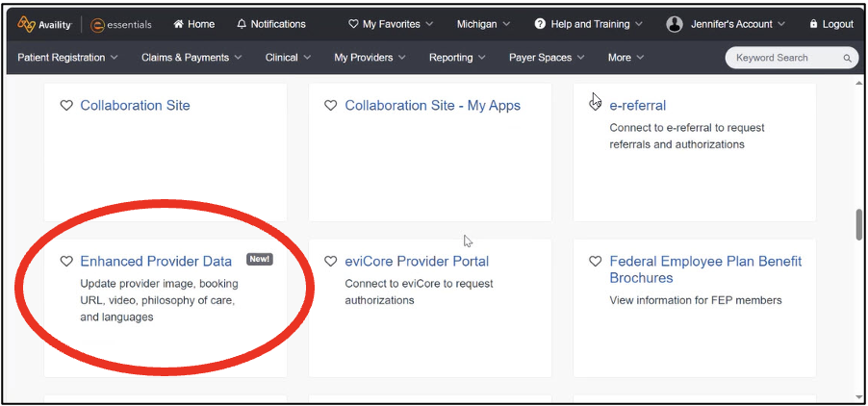
Task: Go to Home via house icon
Action: (178, 24)
